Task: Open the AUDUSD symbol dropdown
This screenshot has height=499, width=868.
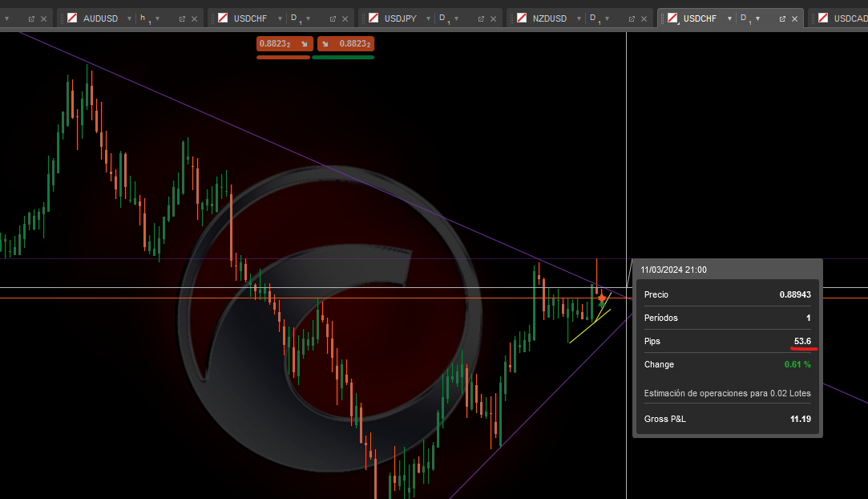Action: coord(129,18)
